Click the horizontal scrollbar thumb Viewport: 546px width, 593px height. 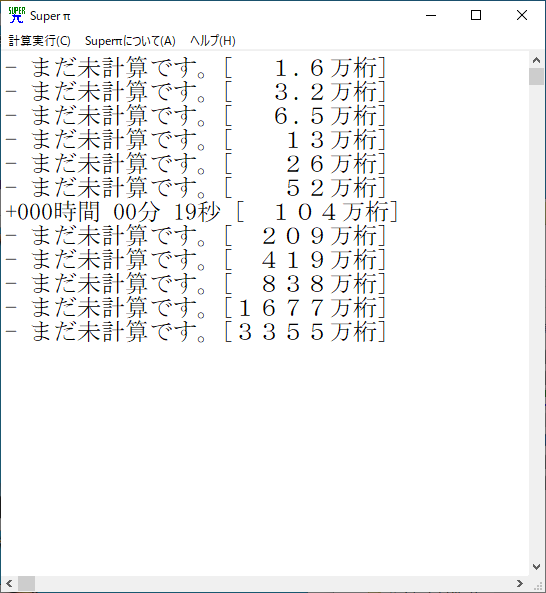tap(26, 584)
